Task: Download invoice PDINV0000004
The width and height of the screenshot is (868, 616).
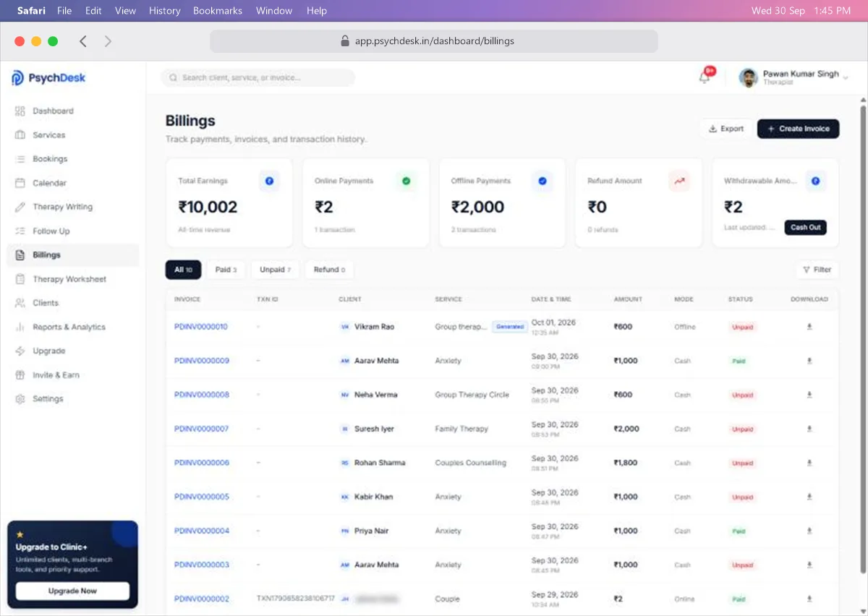Action: pos(809,531)
